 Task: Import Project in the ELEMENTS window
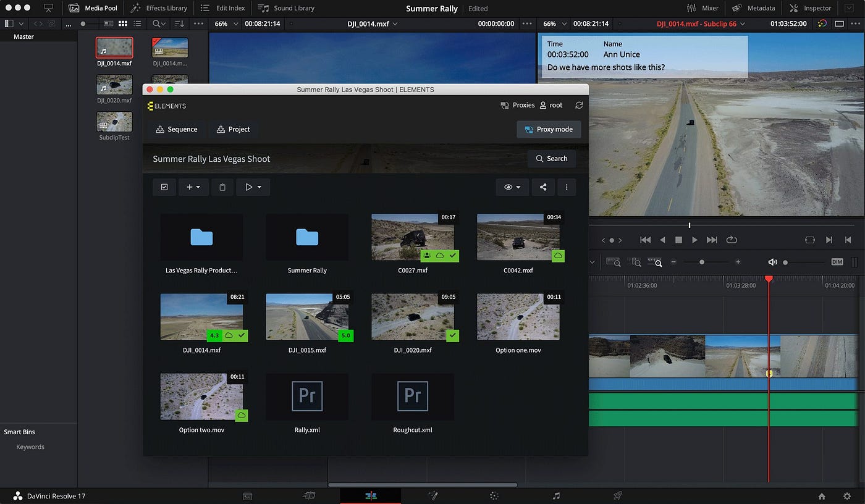pyautogui.click(x=234, y=129)
